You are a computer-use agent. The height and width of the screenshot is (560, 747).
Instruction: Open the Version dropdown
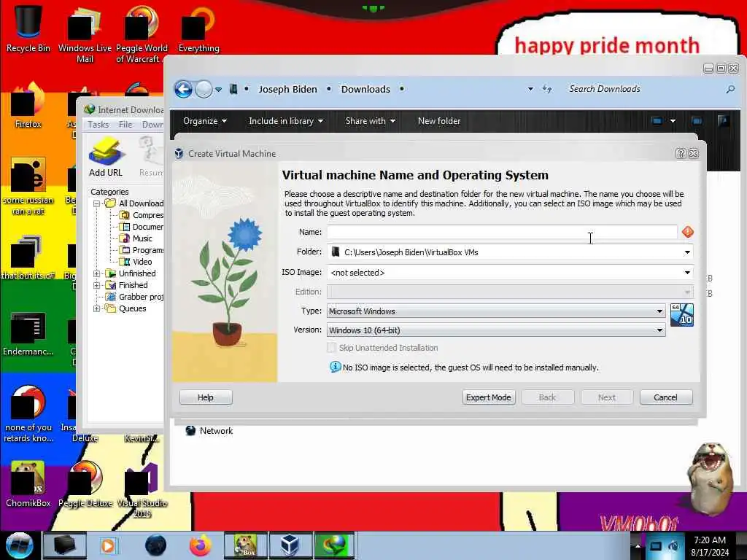point(496,330)
